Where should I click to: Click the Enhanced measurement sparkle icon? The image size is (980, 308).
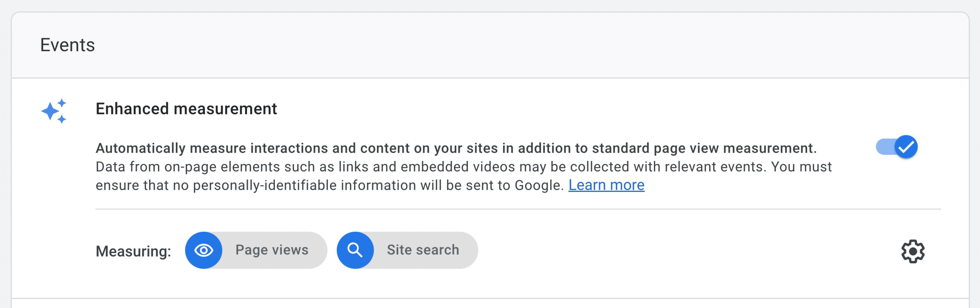click(x=54, y=111)
